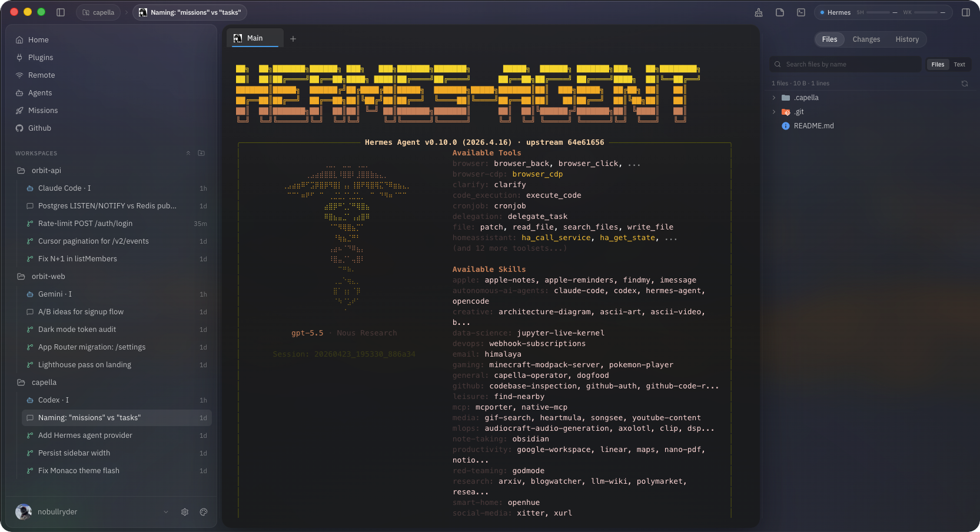
Task: Click the .git folder icon
Action: point(786,112)
